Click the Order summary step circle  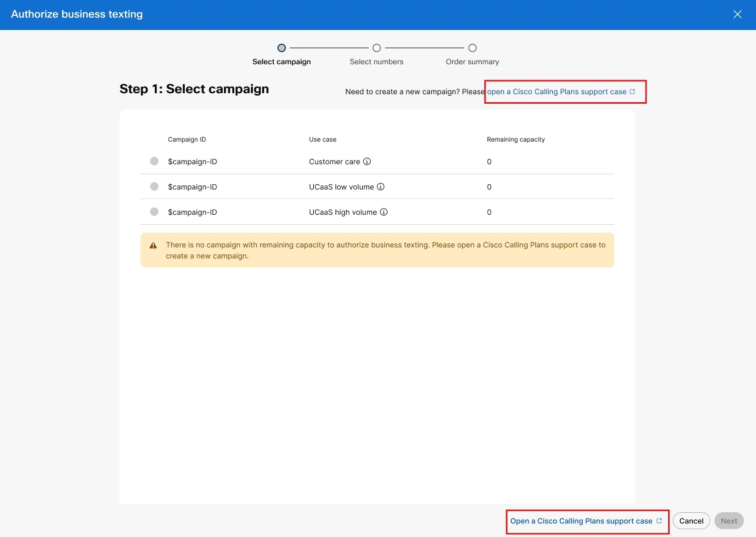[472, 48]
